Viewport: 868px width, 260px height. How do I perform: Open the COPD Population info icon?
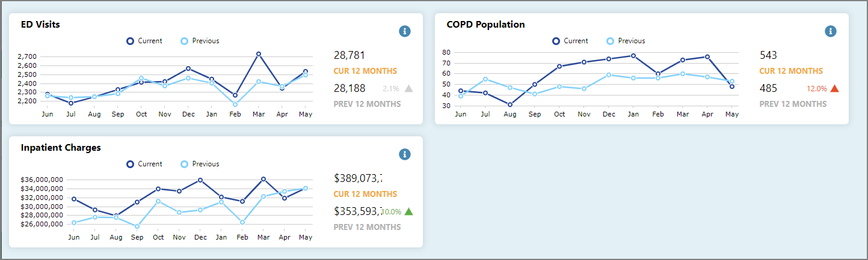pos(831,31)
